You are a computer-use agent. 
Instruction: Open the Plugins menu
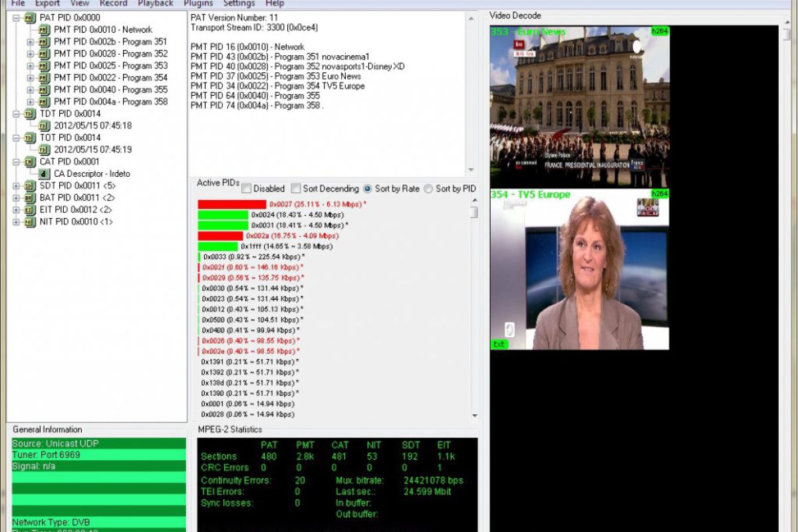pyautogui.click(x=198, y=3)
